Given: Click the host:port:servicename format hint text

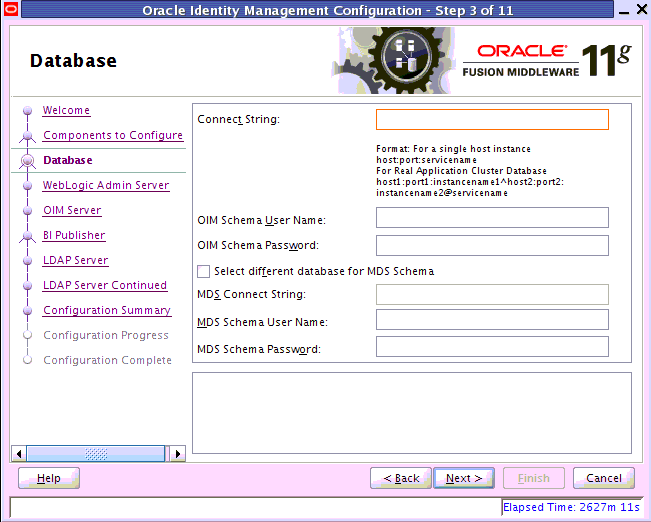Looking at the screenshot, I should tap(426, 160).
